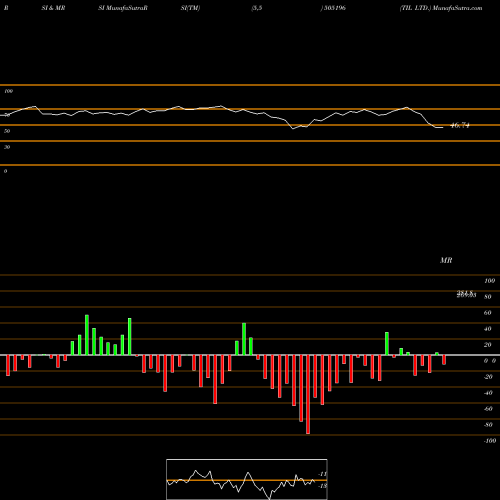This screenshot has width=500, height=500.
Task: Click the "SI MunafaSutraR" header label
Action: [x=123, y=8]
